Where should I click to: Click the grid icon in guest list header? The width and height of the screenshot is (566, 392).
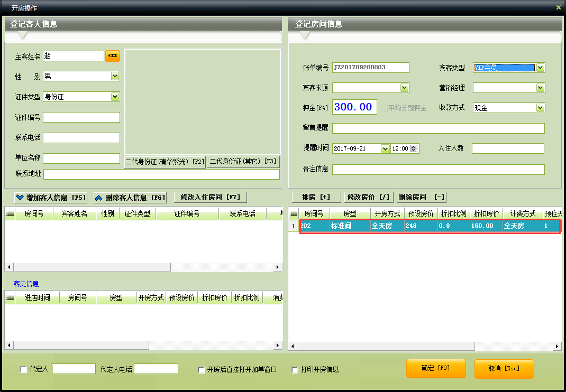tap(10, 213)
